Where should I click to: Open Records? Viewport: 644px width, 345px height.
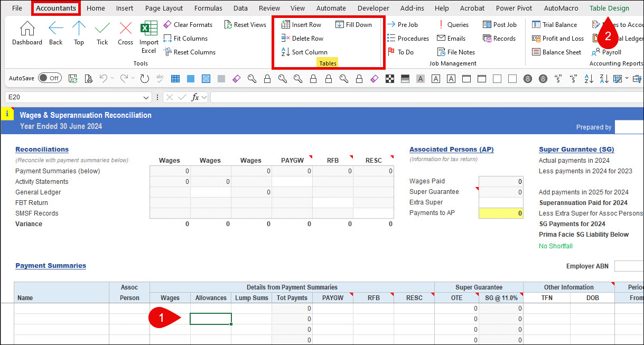[x=499, y=39]
